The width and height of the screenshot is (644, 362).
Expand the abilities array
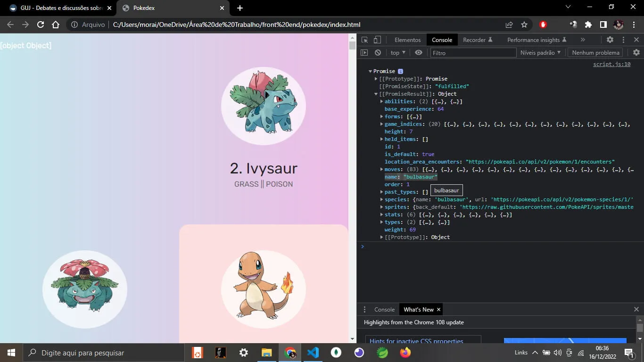[x=382, y=101]
